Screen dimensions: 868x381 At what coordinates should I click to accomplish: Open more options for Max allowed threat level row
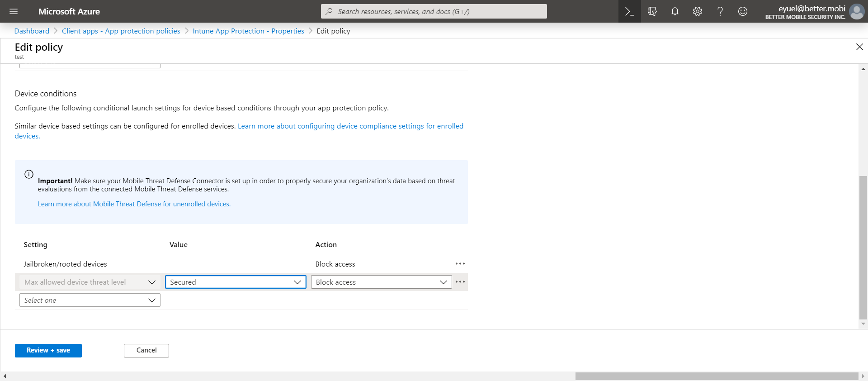pos(460,282)
